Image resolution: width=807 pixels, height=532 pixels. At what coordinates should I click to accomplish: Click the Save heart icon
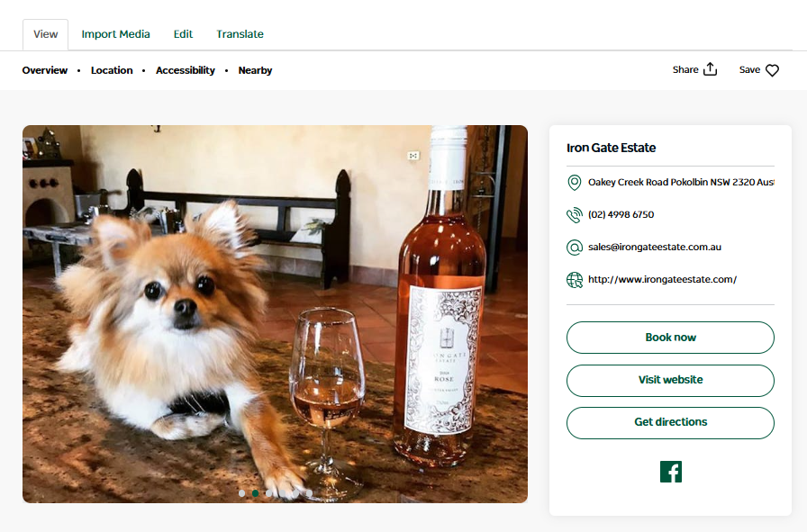[772, 70]
